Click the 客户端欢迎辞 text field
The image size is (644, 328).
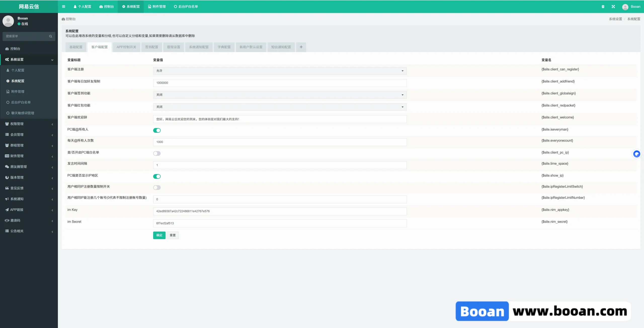(279, 119)
